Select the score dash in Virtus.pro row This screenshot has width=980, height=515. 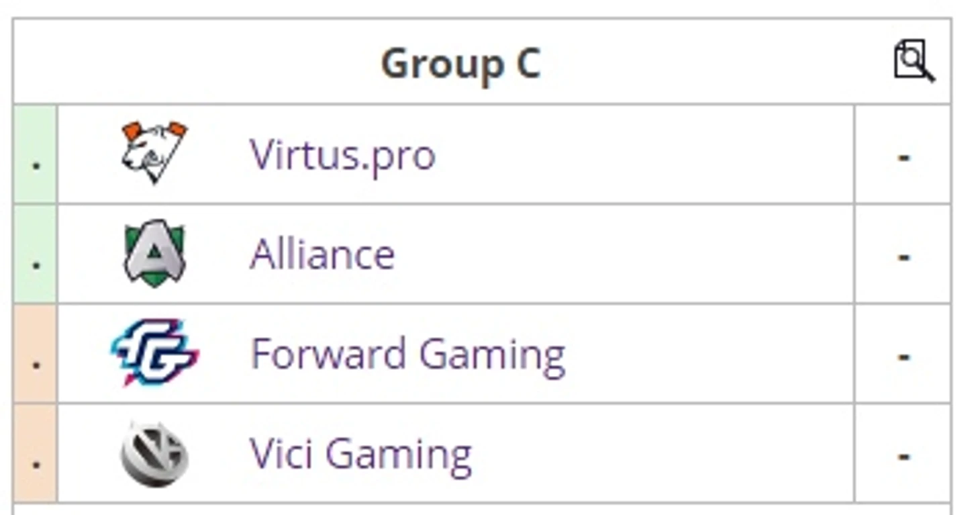tap(903, 157)
